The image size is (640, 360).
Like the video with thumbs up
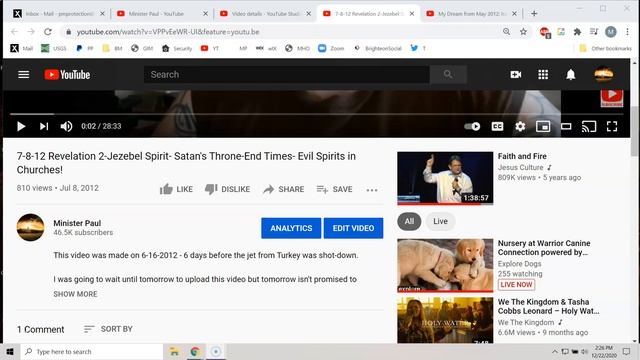tap(176, 189)
